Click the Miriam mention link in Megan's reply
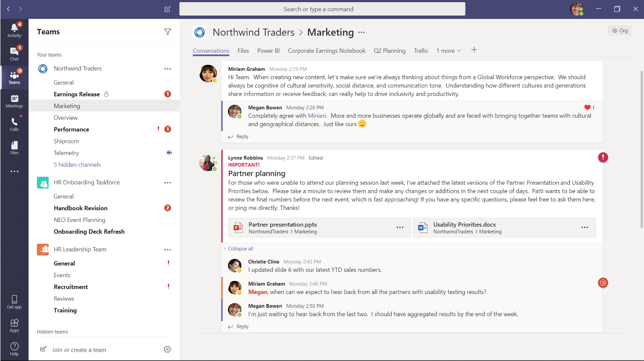 click(317, 116)
